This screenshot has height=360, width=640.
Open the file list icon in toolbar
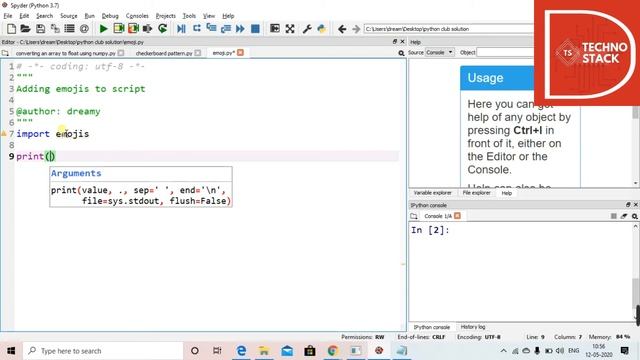(70, 29)
